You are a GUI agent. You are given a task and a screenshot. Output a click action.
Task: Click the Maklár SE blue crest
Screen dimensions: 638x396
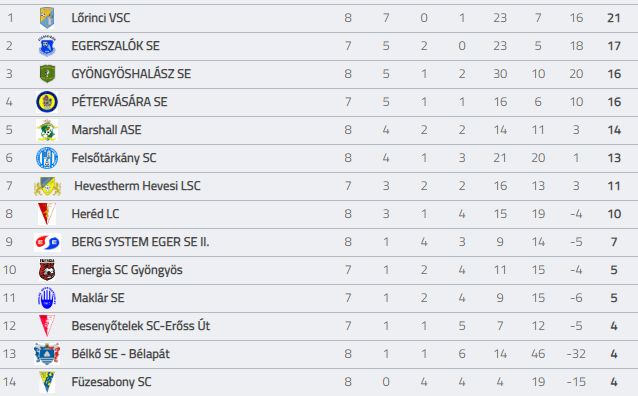point(47,298)
